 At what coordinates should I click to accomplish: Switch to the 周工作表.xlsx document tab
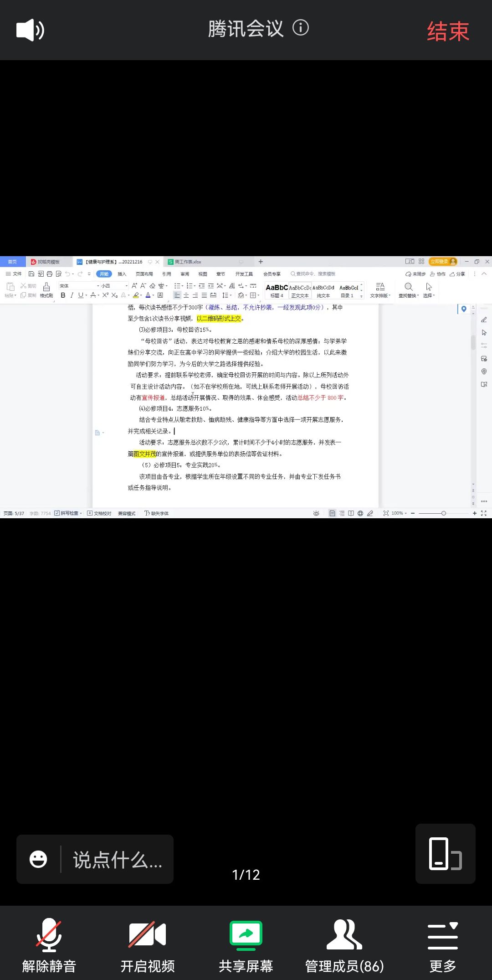[188, 262]
